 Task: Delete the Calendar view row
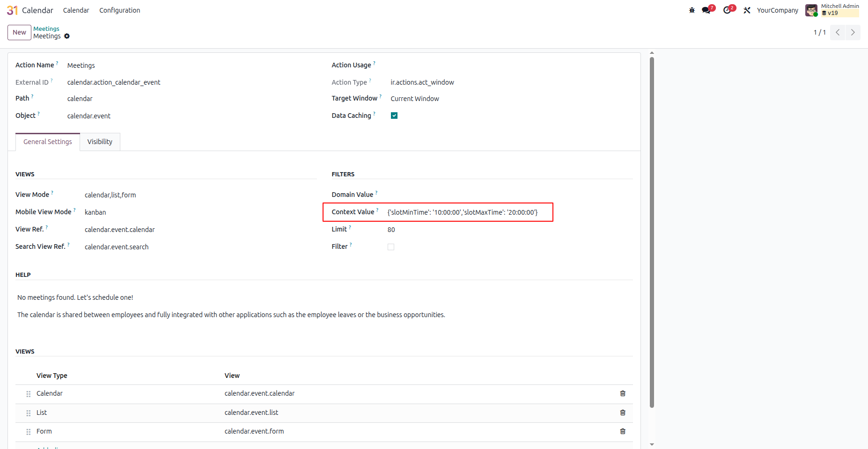(x=623, y=393)
